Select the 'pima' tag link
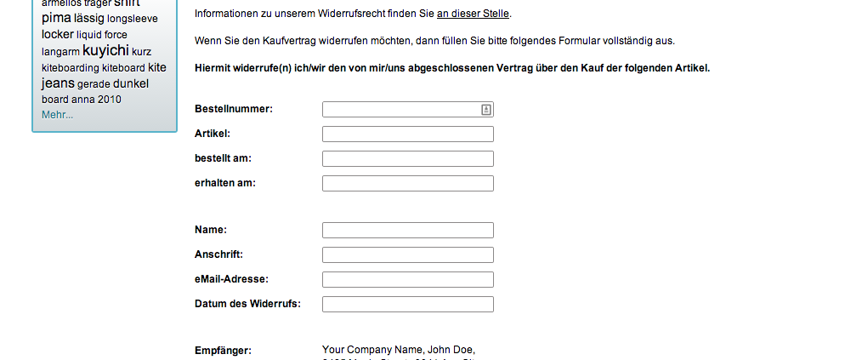Viewport: 868px width, 360px height. pyautogui.click(x=56, y=18)
